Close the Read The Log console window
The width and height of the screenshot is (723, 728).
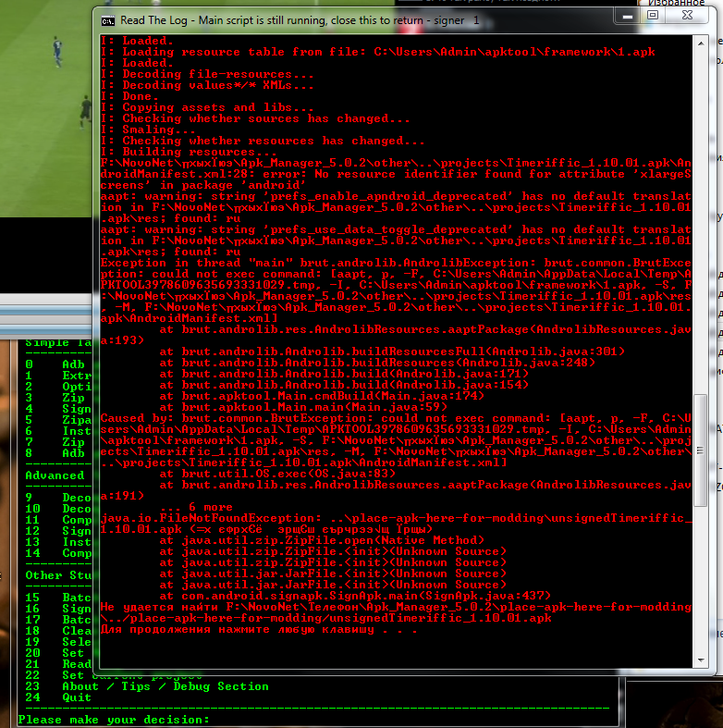click(x=687, y=16)
